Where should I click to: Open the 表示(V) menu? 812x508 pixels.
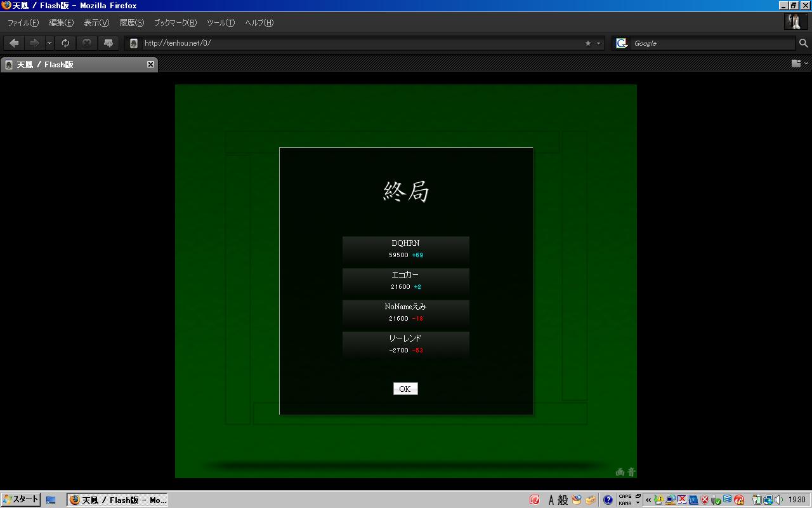96,23
